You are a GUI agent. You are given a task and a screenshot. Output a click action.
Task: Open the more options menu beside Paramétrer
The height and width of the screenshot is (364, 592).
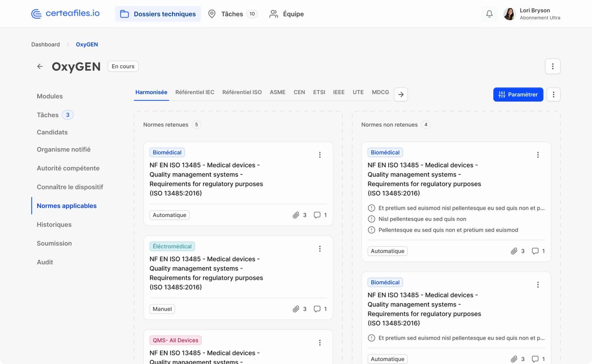553,95
